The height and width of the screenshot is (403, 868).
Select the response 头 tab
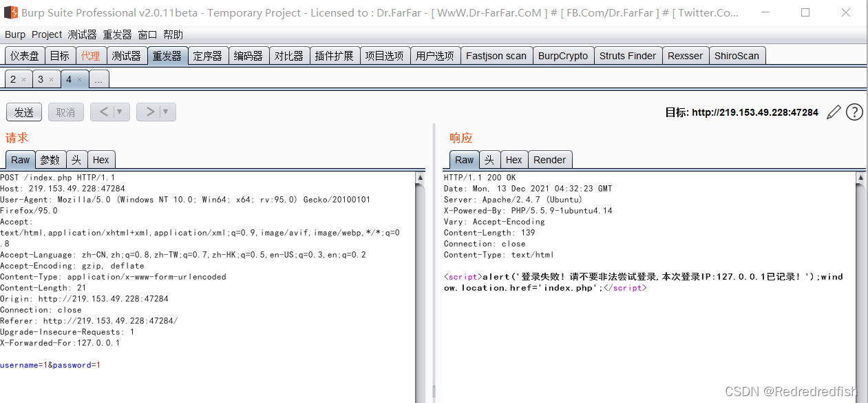[x=489, y=160]
